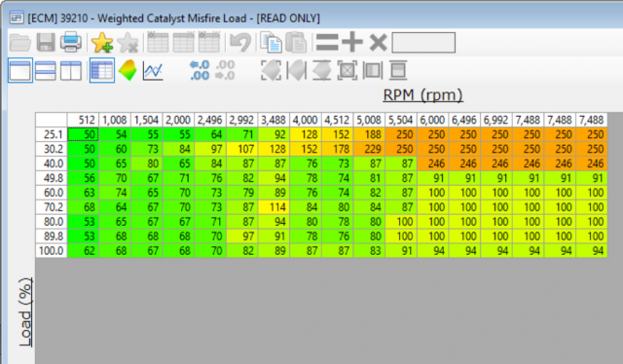Add table to favorites star icon
The height and width of the screenshot is (364, 623).
(102, 42)
